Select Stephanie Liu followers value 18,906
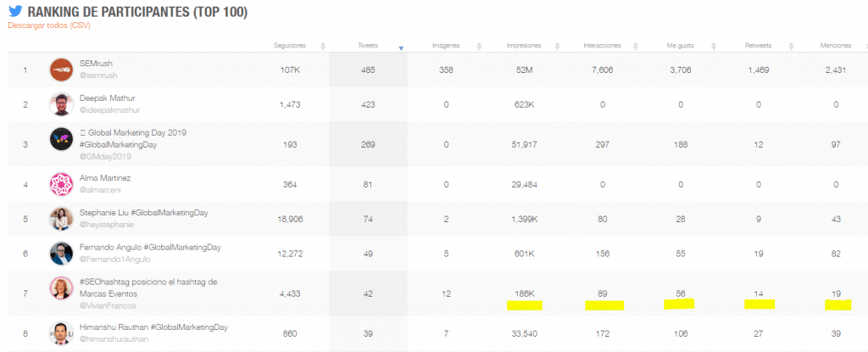Viewport: 868px width, 352px height. tap(290, 219)
